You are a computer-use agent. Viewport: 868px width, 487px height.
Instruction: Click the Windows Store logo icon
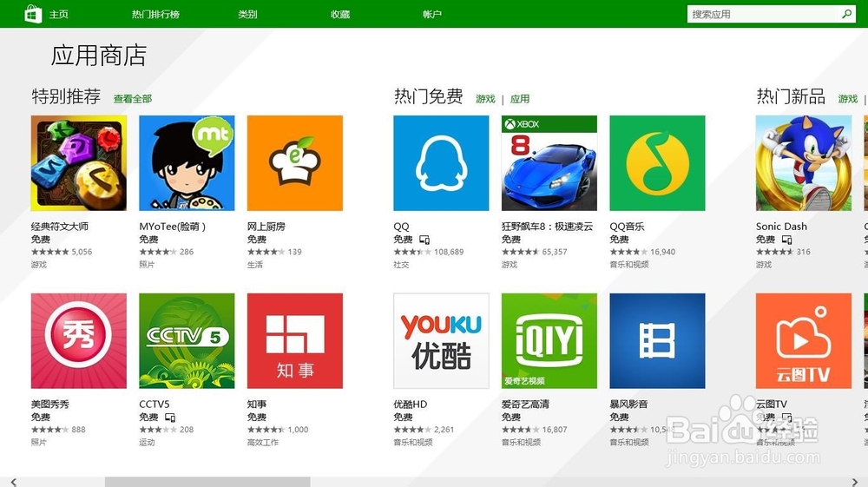[33, 14]
